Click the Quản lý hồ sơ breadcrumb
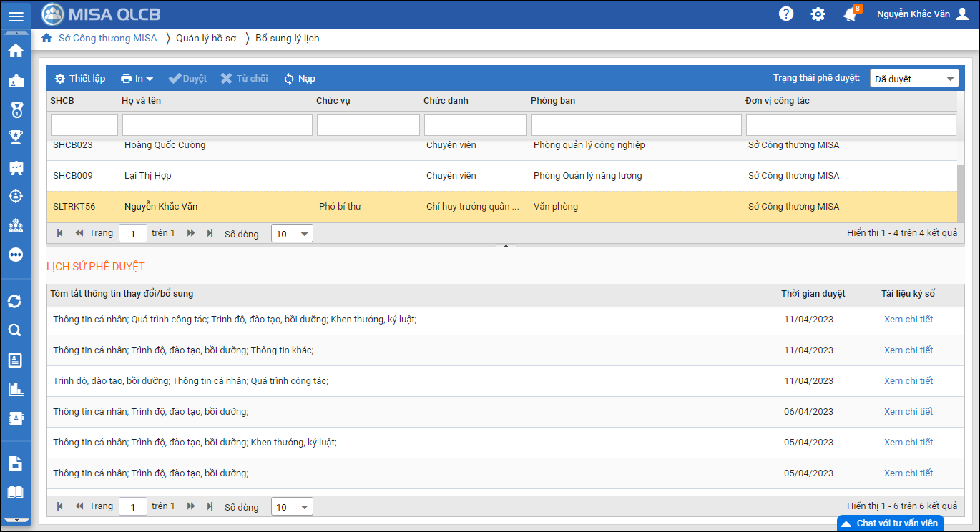980x532 pixels. click(206, 39)
